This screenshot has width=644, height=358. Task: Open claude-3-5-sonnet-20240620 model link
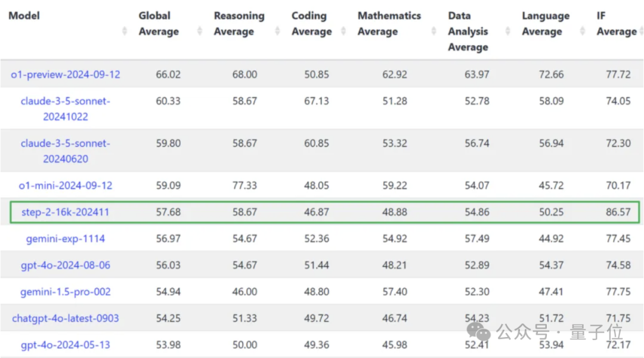(66, 151)
